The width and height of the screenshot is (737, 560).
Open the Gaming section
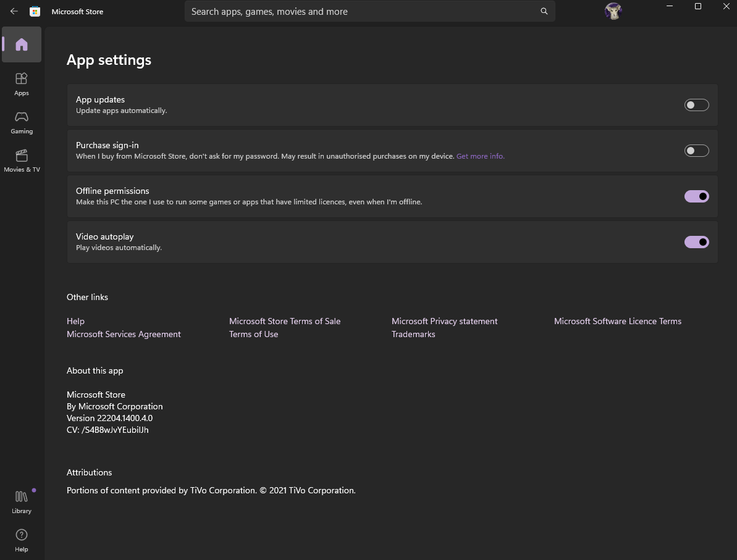pos(22,123)
